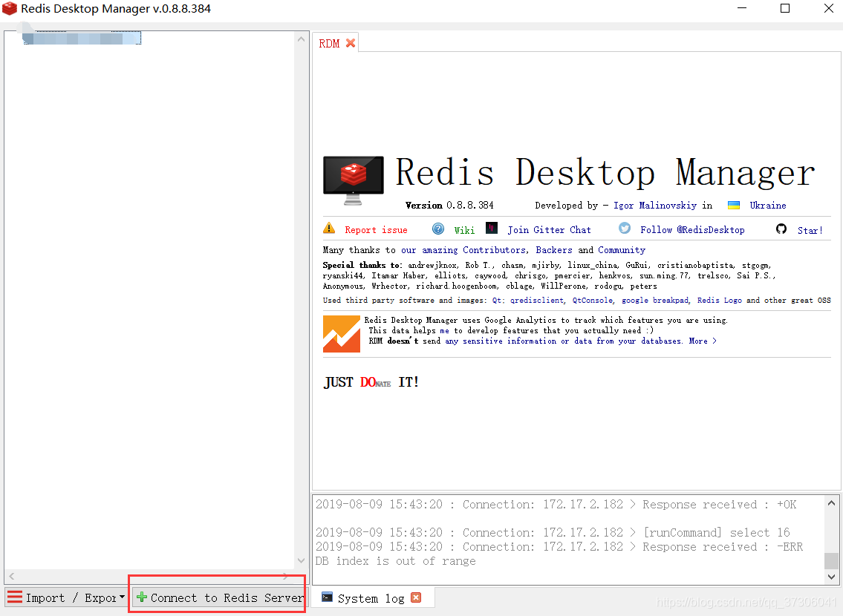Click the More > analytics link
843x616 pixels.
pyautogui.click(x=703, y=341)
